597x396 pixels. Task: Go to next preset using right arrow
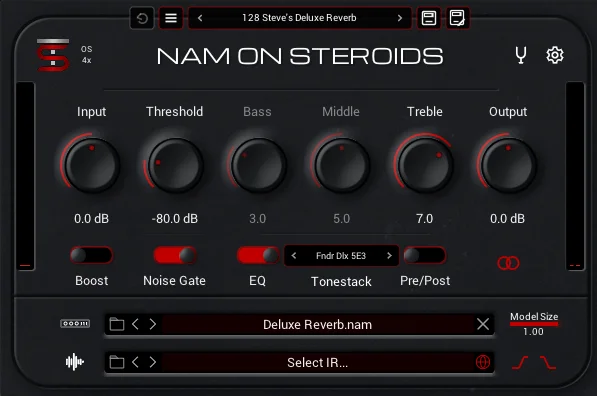coord(400,18)
